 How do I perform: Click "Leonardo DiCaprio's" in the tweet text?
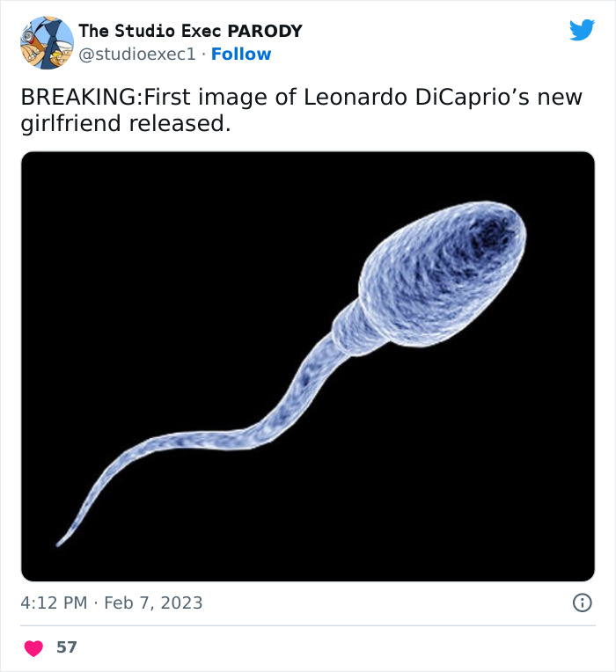[x=413, y=97]
